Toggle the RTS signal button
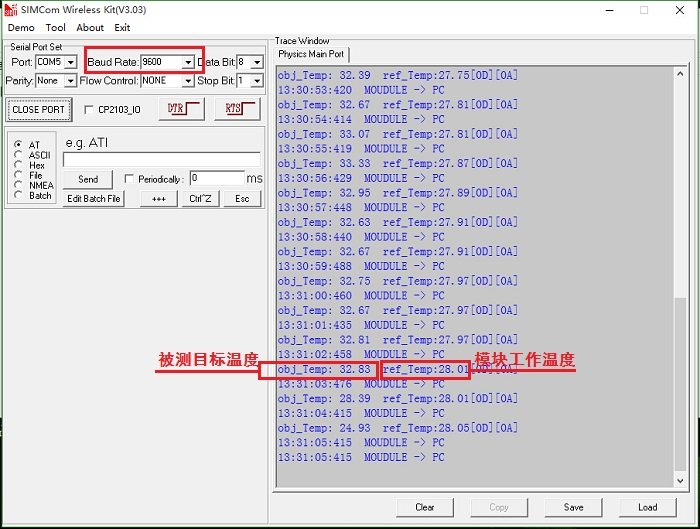The height and width of the screenshot is (529, 700). point(238,109)
